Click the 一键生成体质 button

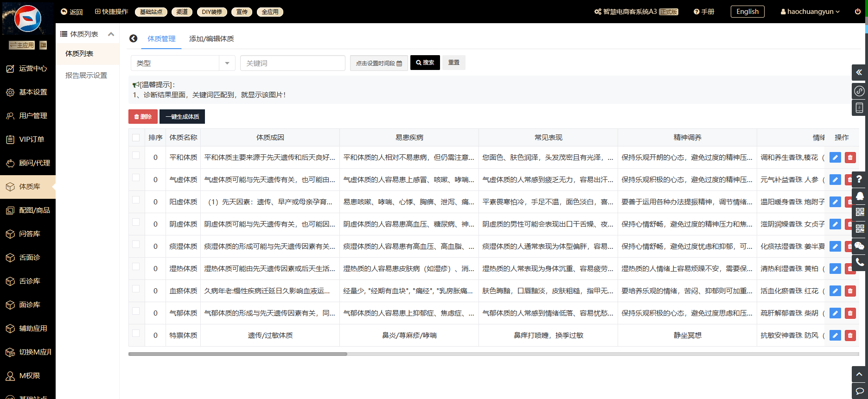pyautogui.click(x=182, y=117)
